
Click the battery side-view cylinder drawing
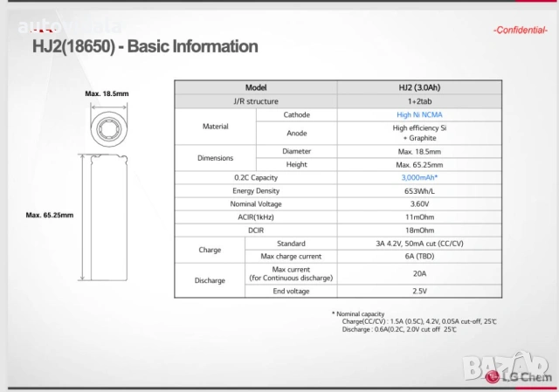108,217
